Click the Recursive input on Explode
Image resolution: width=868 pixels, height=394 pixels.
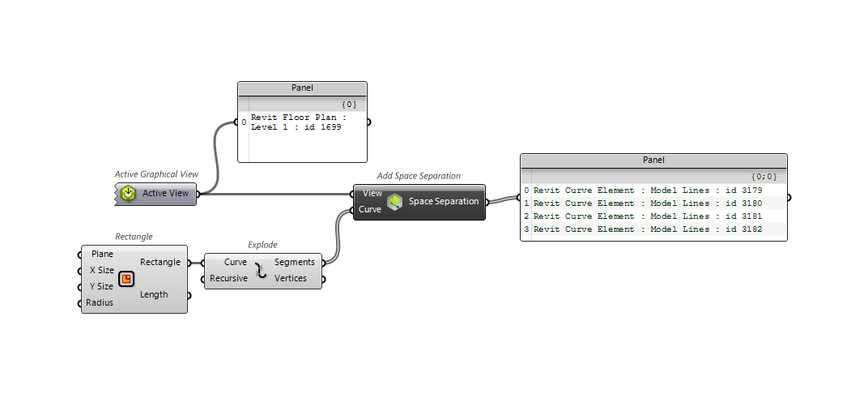tap(228, 278)
